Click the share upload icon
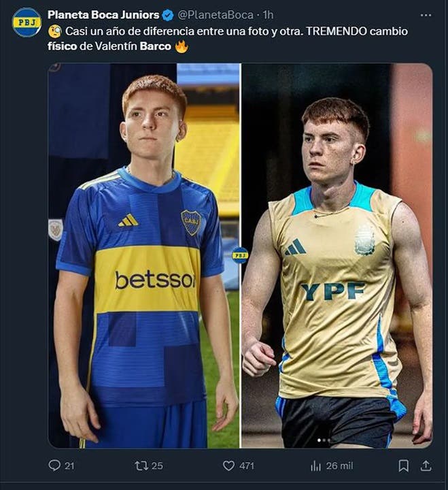 click(x=426, y=465)
